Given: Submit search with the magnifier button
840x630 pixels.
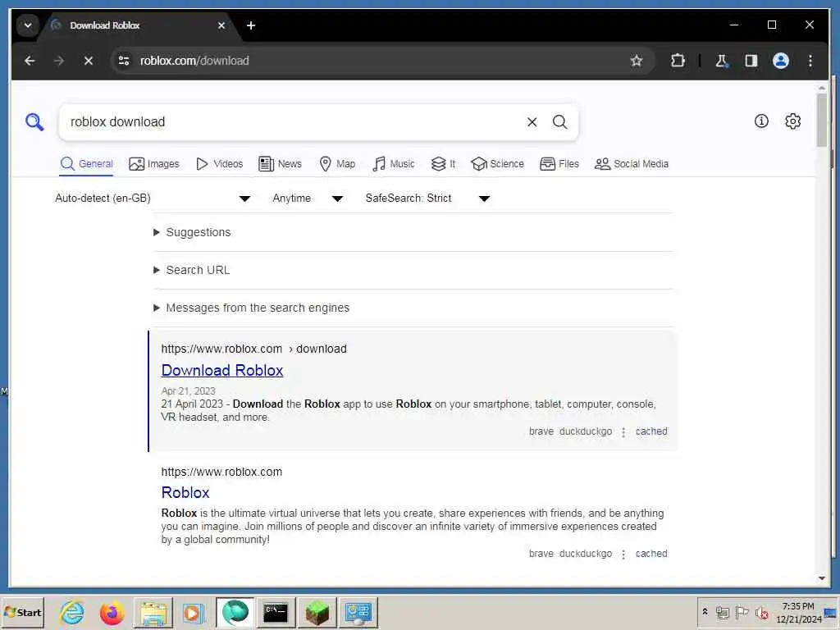Looking at the screenshot, I should (559, 122).
